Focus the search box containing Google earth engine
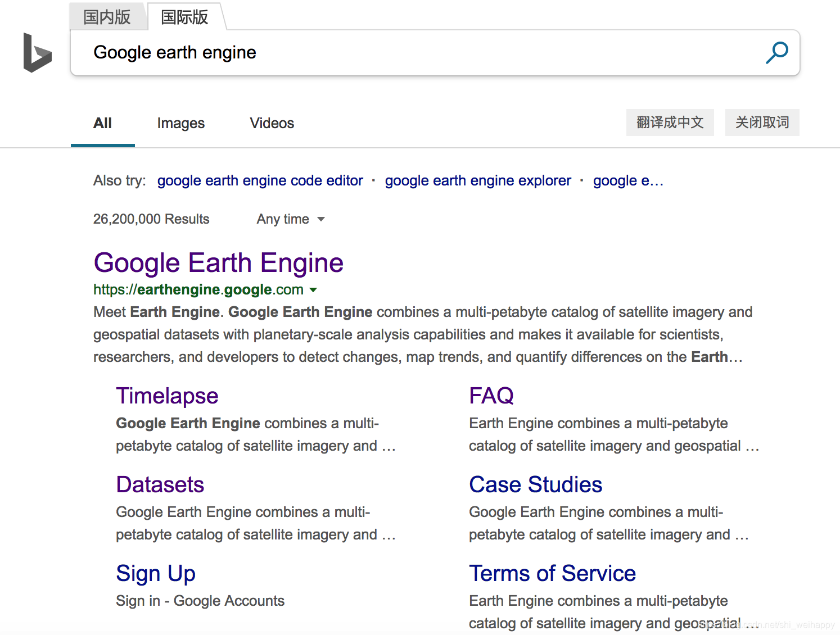The image size is (840, 635). click(x=435, y=53)
